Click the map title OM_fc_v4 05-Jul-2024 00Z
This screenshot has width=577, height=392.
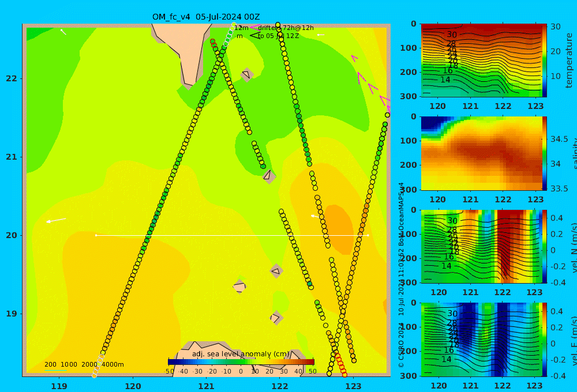(x=206, y=17)
